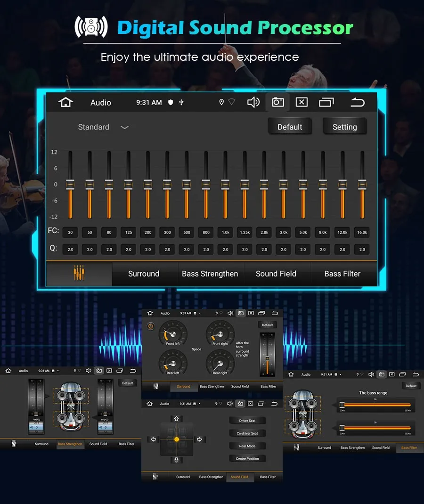The height and width of the screenshot is (504, 424).
Task: Switch to the Bass Filter tab on the large screen
Action: click(342, 274)
